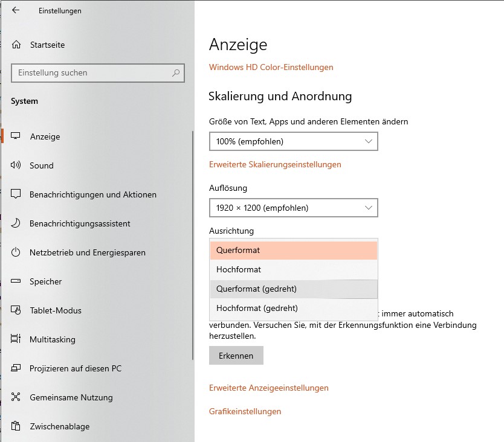Click the Multitasking icon

tap(16, 339)
